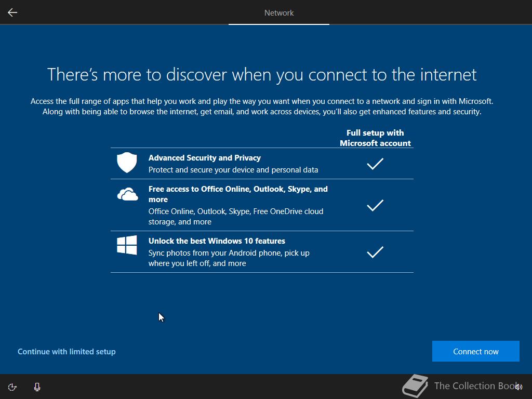Click The Collection Book watermark text

(476, 386)
